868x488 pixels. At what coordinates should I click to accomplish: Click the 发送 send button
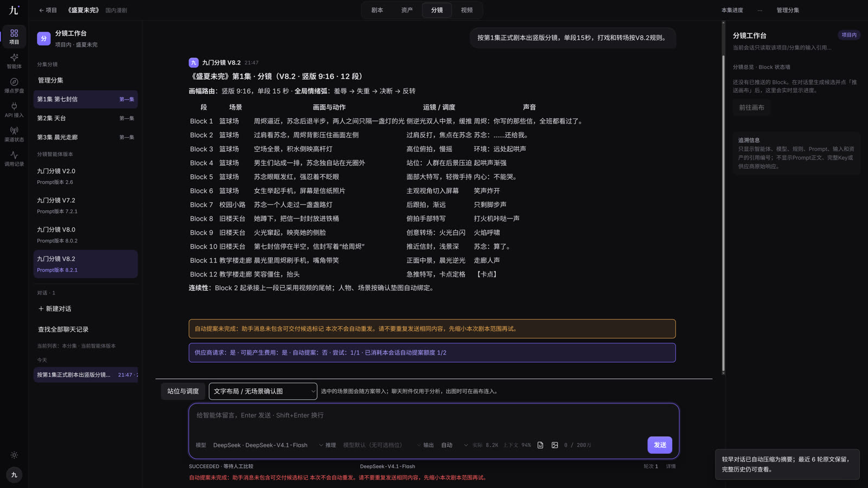[x=660, y=445]
